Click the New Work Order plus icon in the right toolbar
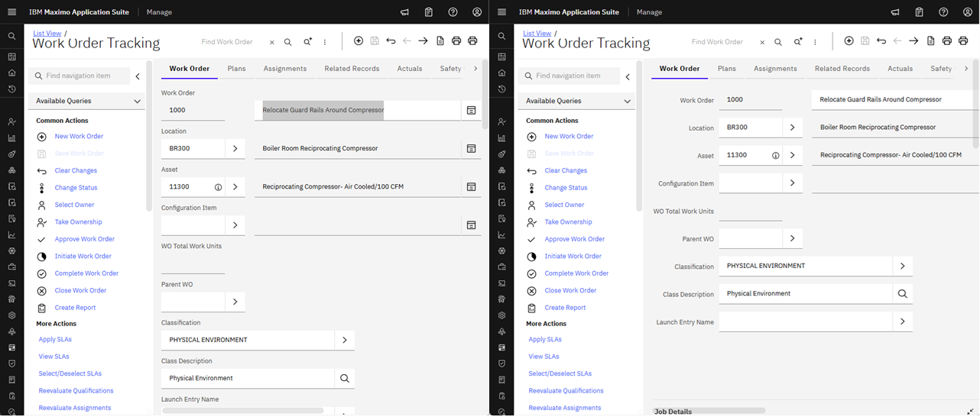The width and height of the screenshot is (980, 417). (849, 41)
